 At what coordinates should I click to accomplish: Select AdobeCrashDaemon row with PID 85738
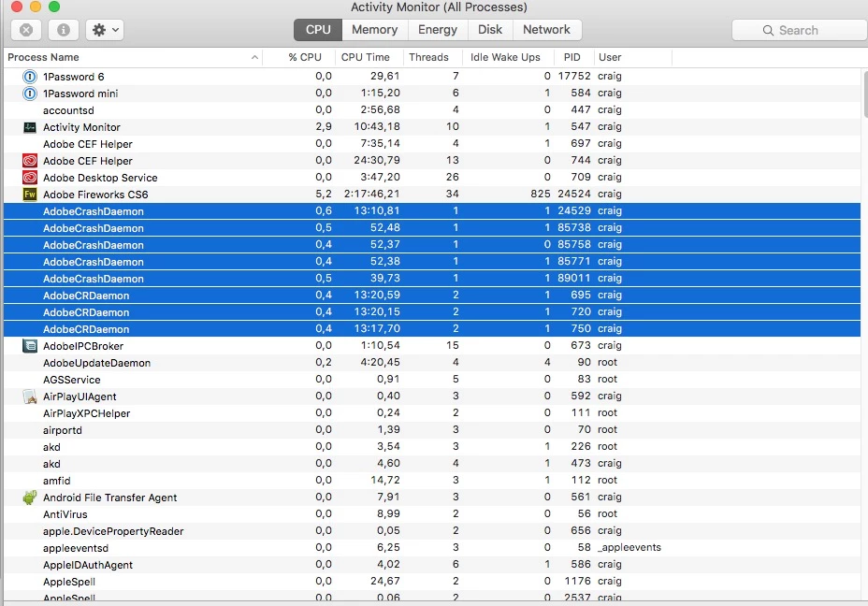tap(432, 228)
